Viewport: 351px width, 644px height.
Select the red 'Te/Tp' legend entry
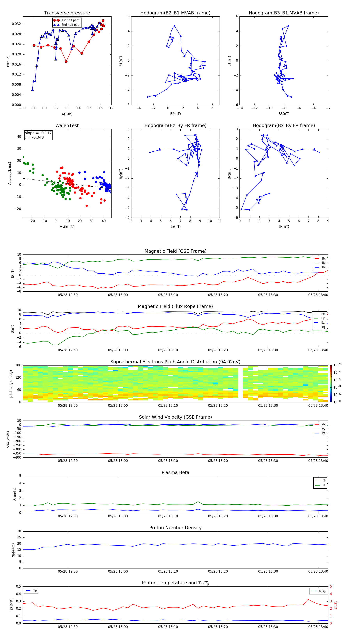coord(318,591)
